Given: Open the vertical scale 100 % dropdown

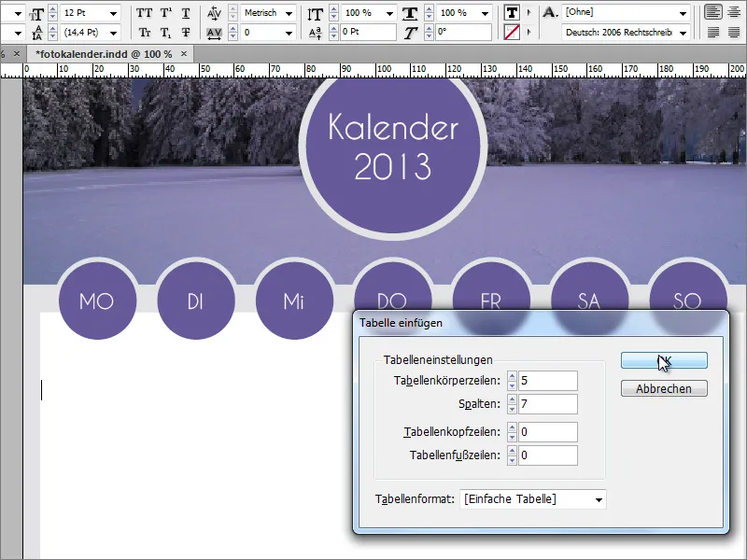Looking at the screenshot, I should [x=389, y=13].
